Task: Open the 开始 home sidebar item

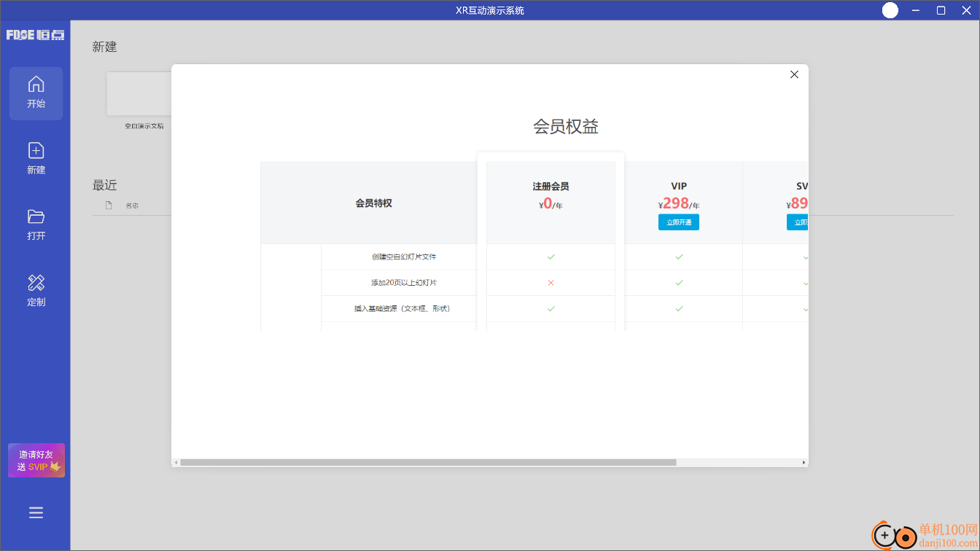Action: (36, 93)
